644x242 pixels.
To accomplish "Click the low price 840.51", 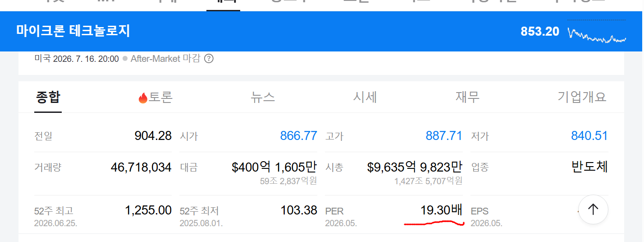I will point(589,135).
